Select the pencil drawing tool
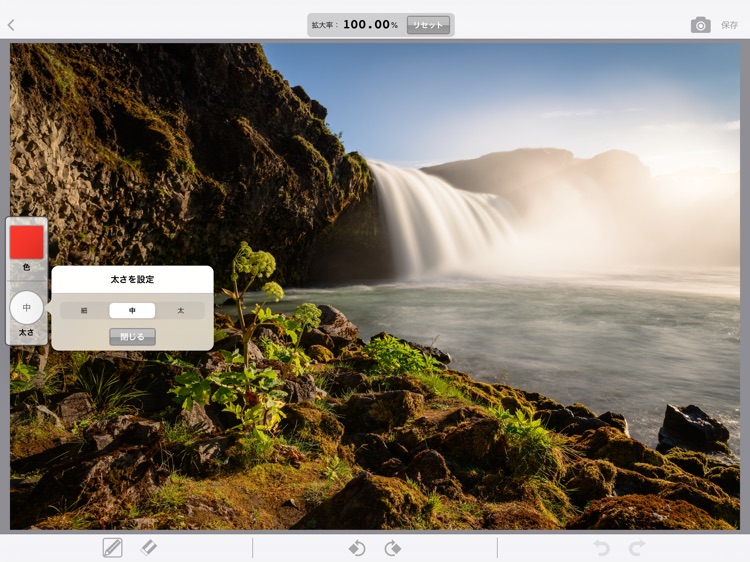 [112, 548]
